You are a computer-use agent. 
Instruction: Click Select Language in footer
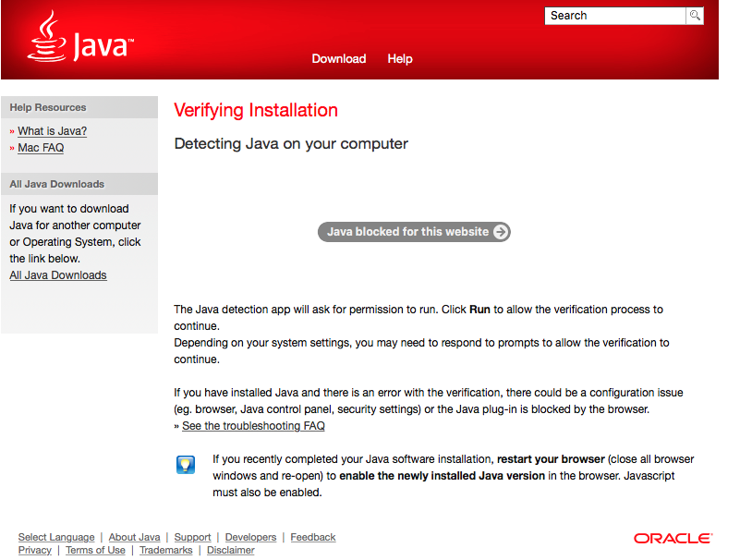coord(56,537)
